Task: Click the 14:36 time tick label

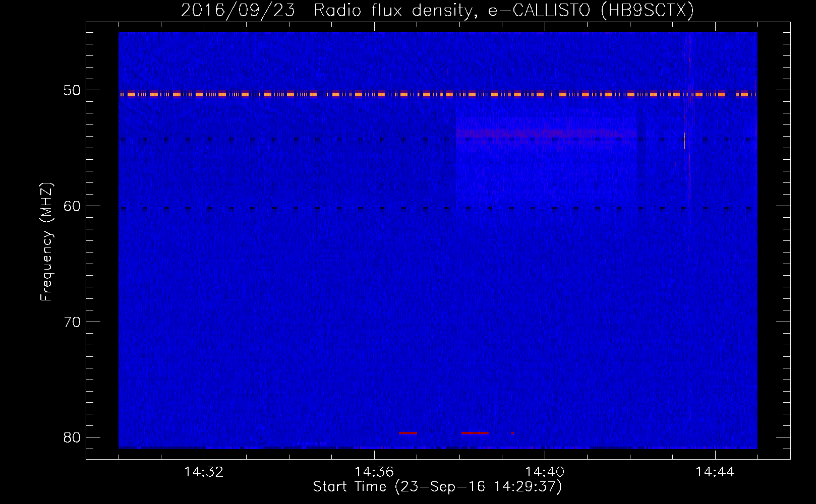Action: point(374,472)
